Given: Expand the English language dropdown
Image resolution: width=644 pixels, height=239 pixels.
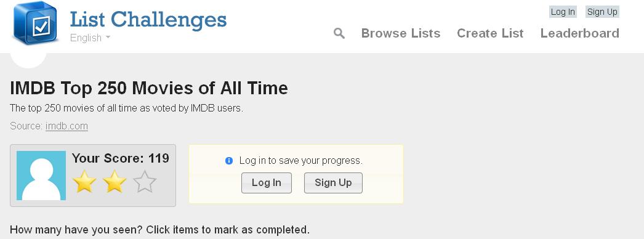Looking at the screenshot, I should click(x=91, y=38).
